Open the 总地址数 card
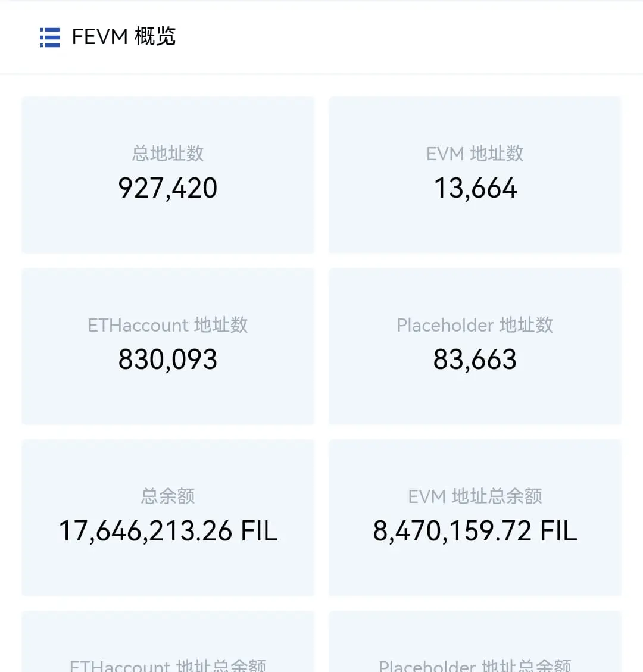The width and height of the screenshot is (643, 672). click(x=168, y=175)
